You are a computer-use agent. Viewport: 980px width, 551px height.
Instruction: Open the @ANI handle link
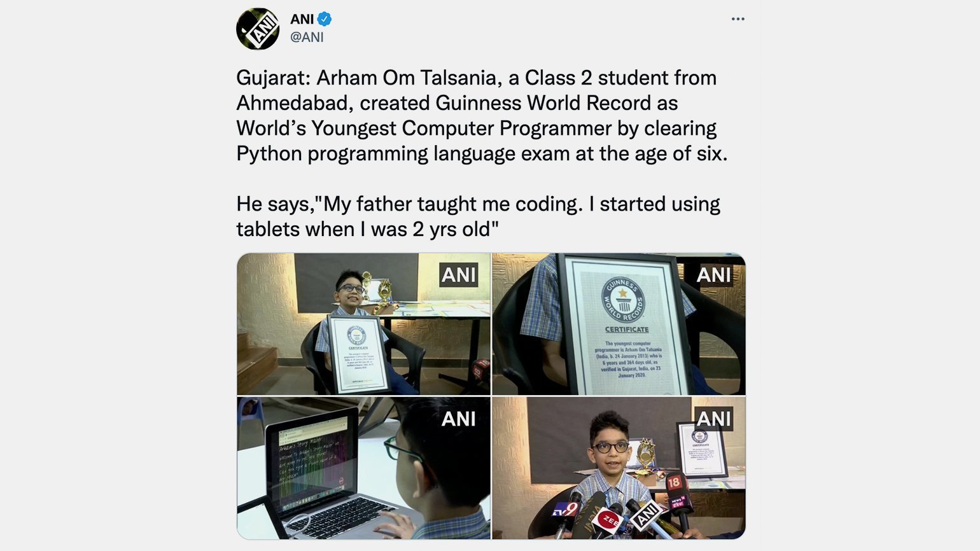[307, 37]
